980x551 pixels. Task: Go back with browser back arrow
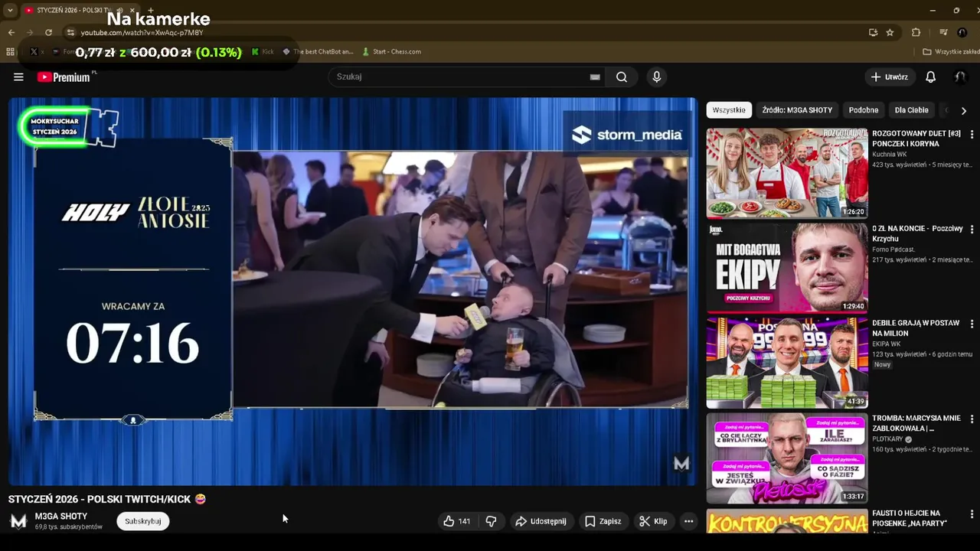[x=11, y=32]
